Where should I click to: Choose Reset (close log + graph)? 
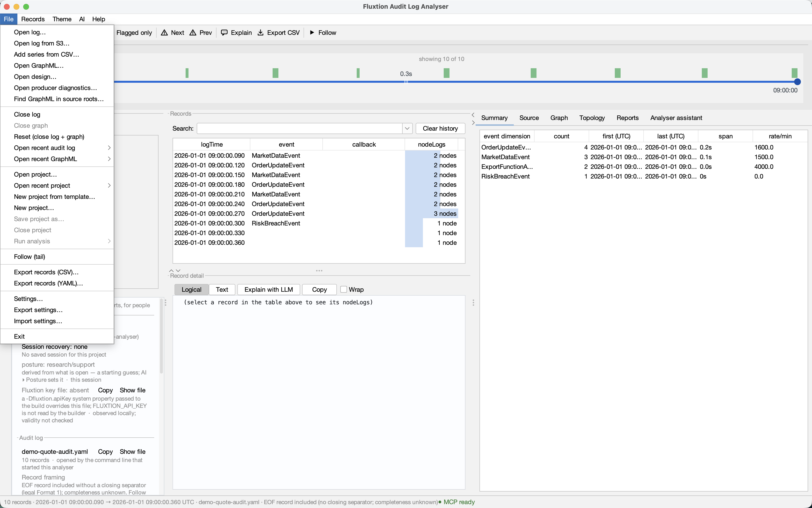(x=57, y=137)
